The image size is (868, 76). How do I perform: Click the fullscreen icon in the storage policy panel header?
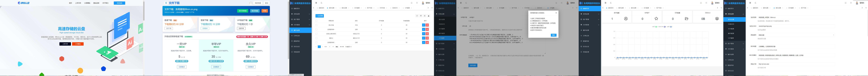417,3
